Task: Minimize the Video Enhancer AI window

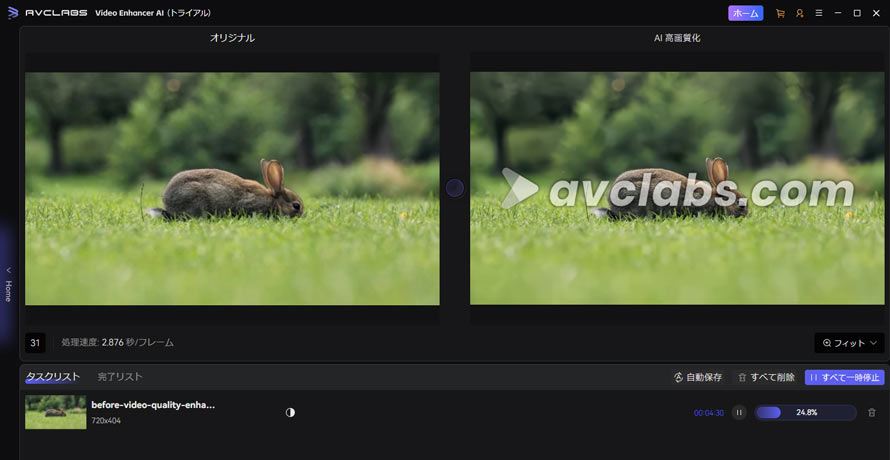Action: 838,13
